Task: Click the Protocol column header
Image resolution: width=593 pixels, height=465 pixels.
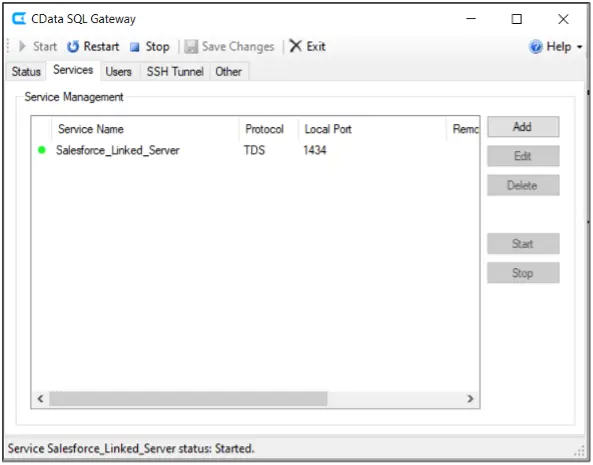Action: click(x=269, y=129)
